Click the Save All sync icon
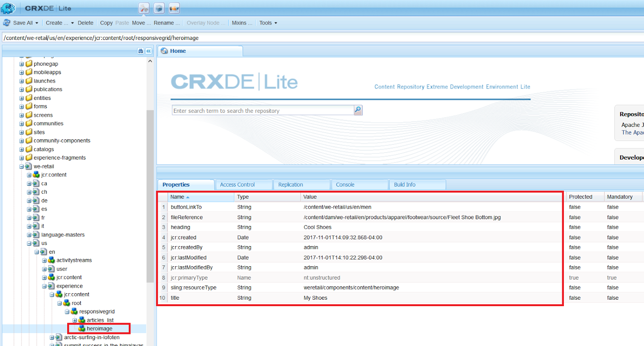The image size is (644, 346). 7,23
